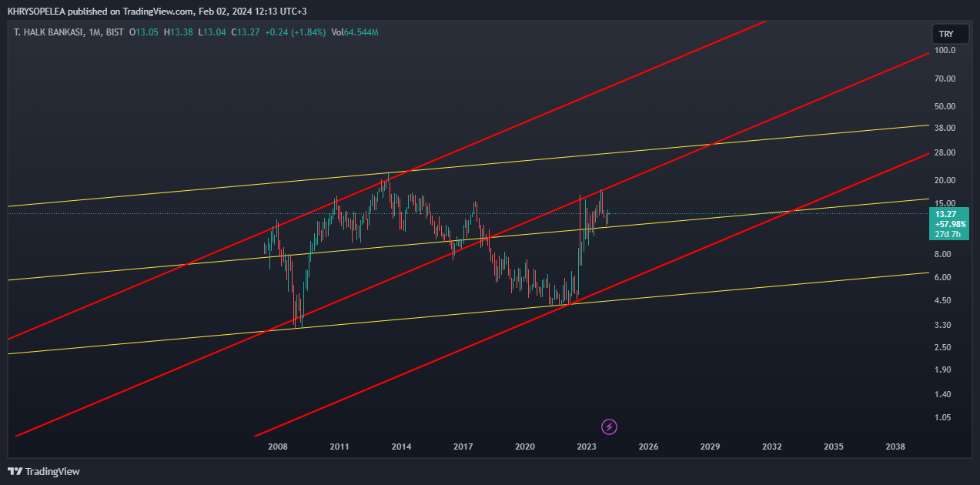
Task: Click the 38.00 price axis label
Action: click(x=945, y=128)
